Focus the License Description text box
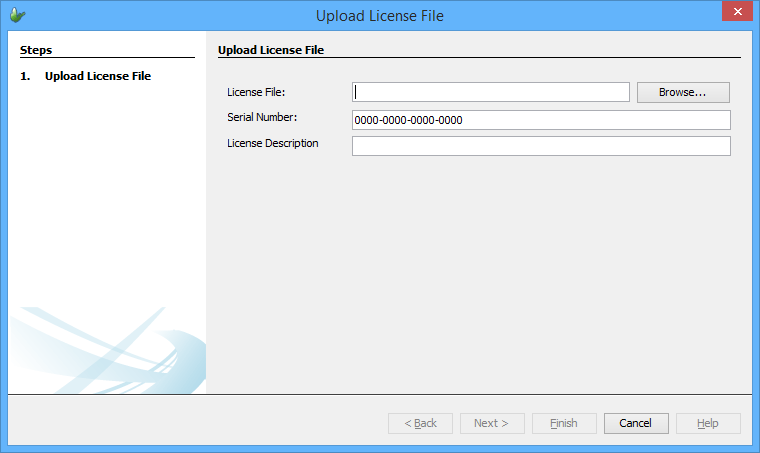Viewport: 760px width, 453px height. coord(541,146)
